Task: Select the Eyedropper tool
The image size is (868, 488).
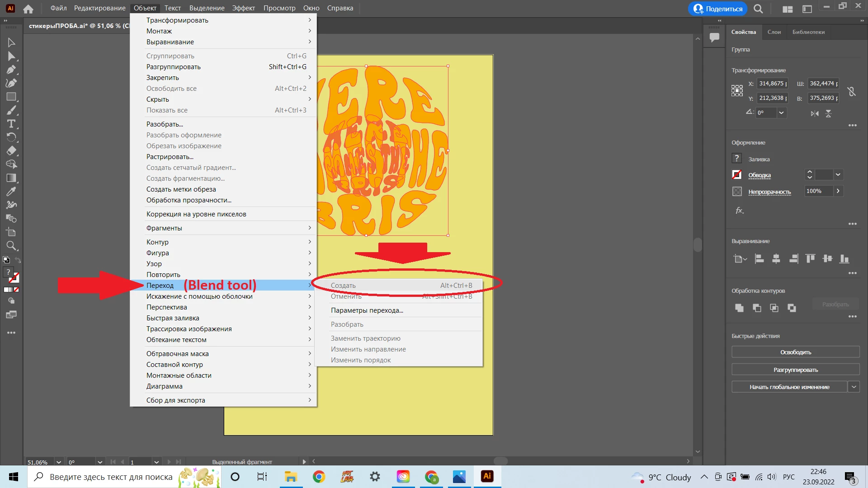Action: (11, 192)
